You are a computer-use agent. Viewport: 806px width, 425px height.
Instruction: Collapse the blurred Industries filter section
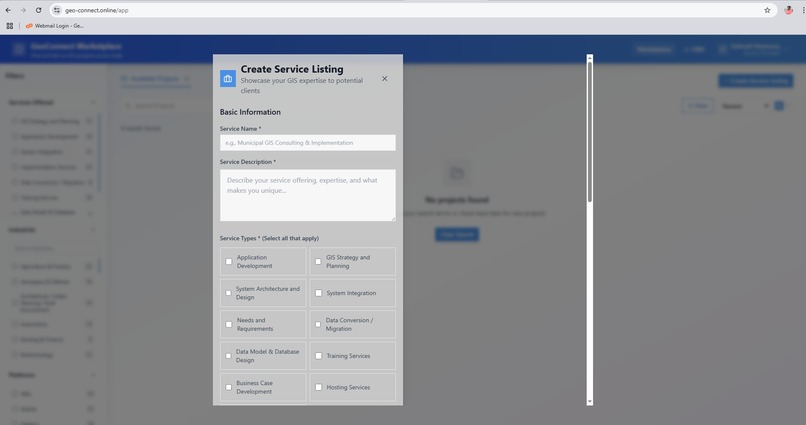(93, 230)
